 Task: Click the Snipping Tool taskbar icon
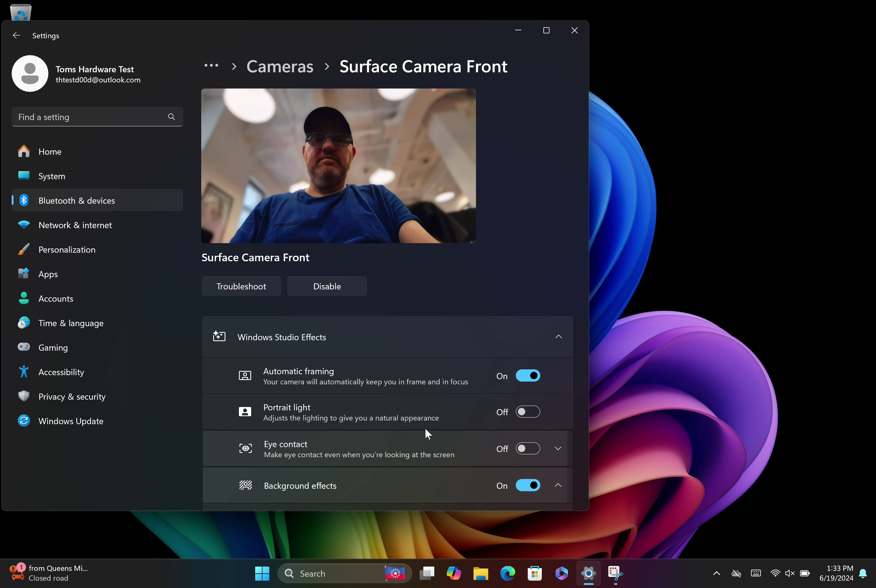[615, 573]
